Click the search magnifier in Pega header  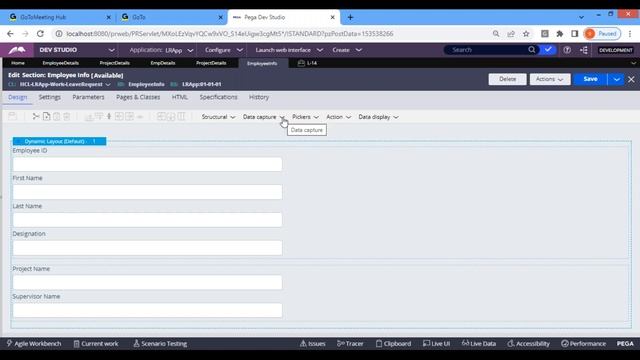tap(531, 50)
